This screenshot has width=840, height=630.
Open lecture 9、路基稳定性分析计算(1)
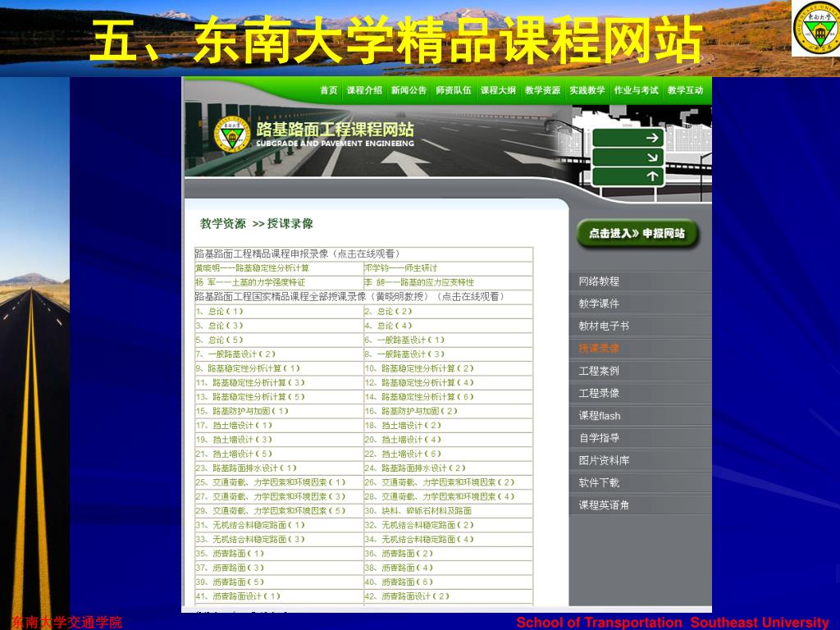click(x=248, y=368)
